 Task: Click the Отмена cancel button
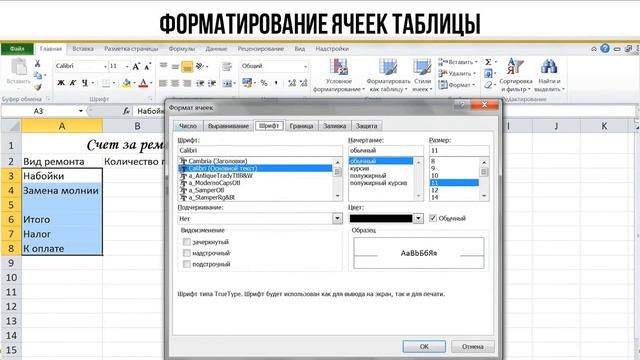[x=473, y=346]
